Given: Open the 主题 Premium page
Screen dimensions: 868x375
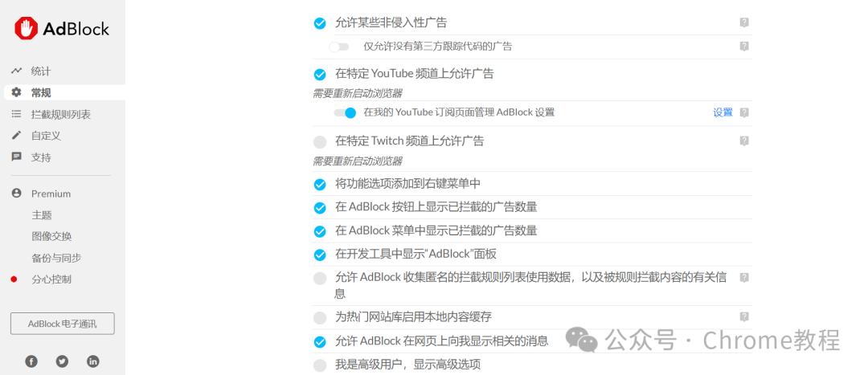Looking at the screenshot, I should point(42,215).
